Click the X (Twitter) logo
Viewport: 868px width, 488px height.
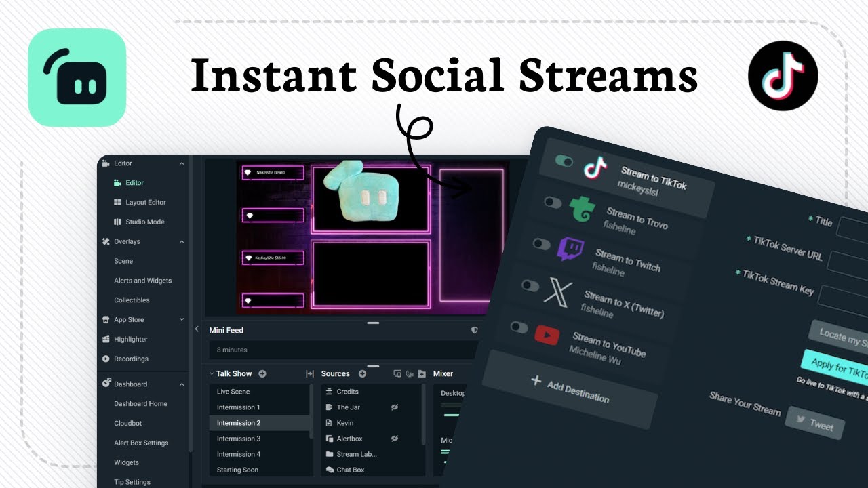click(x=558, y=291)
